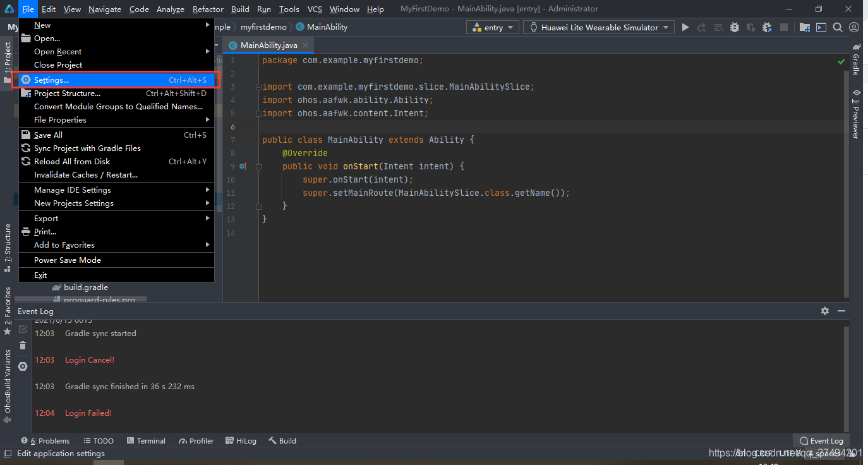Click Open... in the File menu
Viewport: 868px width, 465px height.
(116, 39)
